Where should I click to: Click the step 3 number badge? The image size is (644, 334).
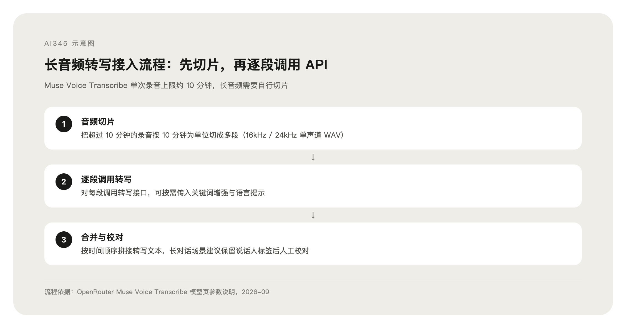(x=64, y=240)
